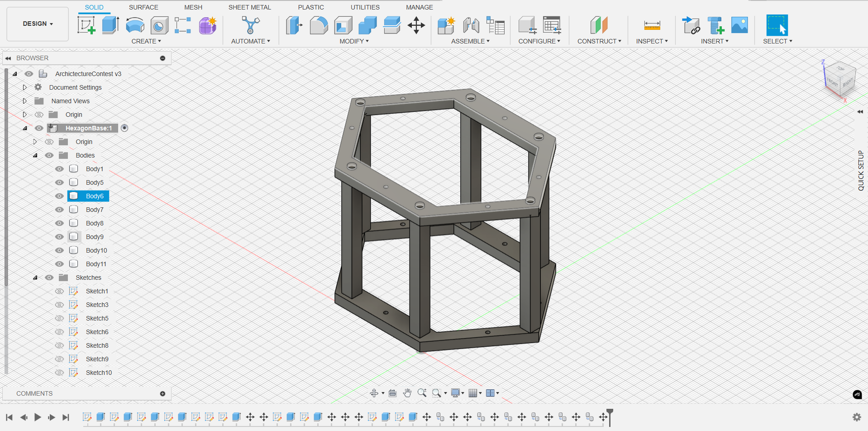Open the DESIGN workspace dropdown
Viewport: 868px width, 431px height.
pyautogui.click(x=38, y=24)
